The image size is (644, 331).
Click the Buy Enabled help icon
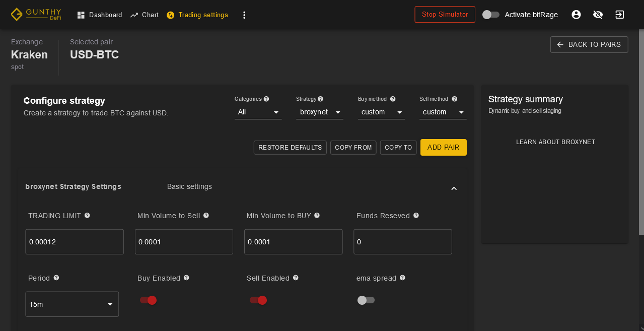click(186, 278)
